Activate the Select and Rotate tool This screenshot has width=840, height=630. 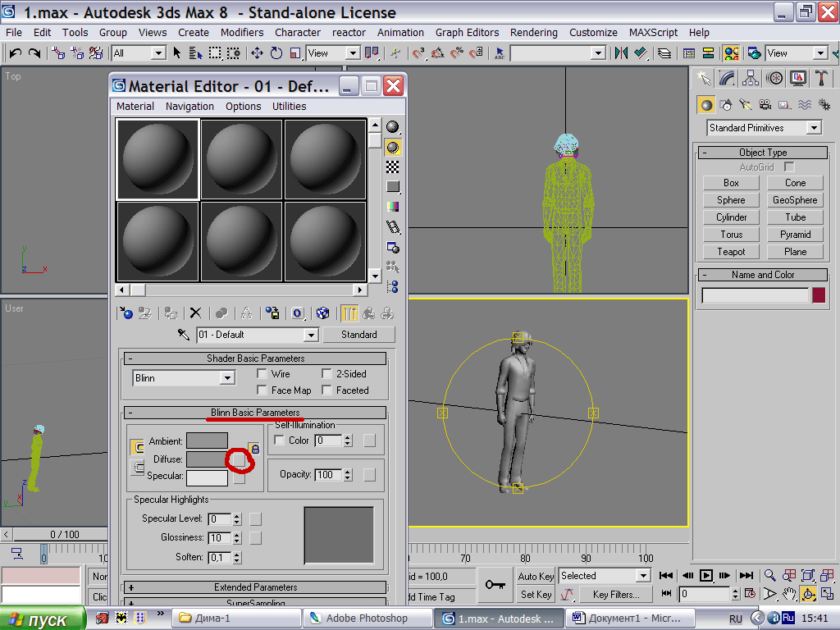[x=276, y=53]
